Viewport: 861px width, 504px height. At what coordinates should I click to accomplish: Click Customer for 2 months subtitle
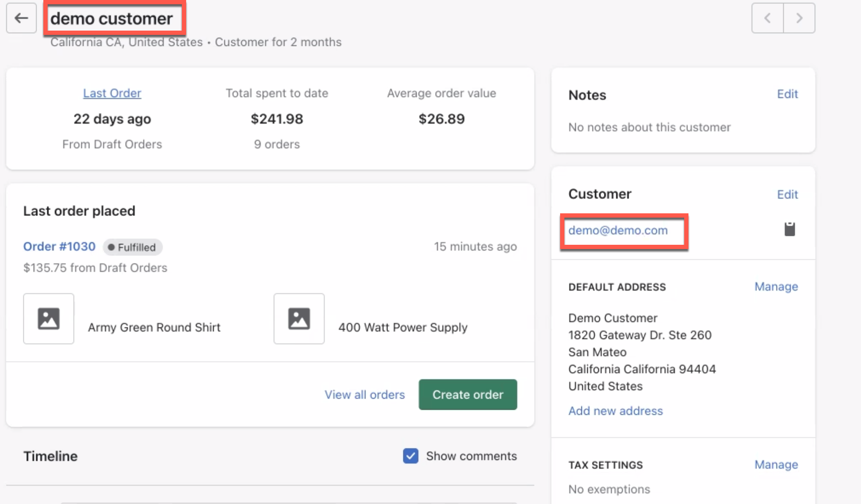click(278, 42)
